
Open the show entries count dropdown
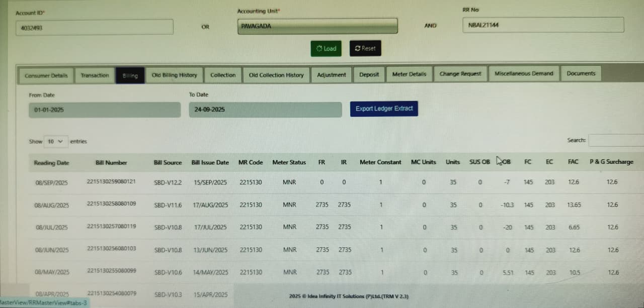(x=56, y=142)
